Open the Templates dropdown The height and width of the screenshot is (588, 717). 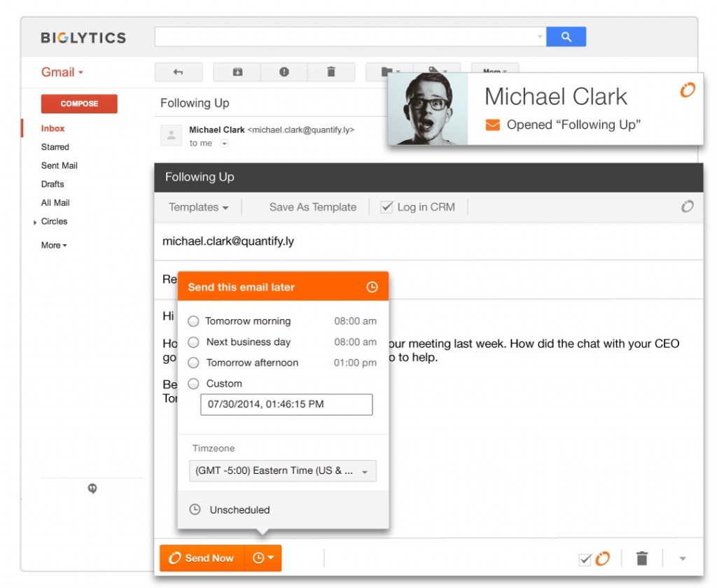click(x=199, y=207)
